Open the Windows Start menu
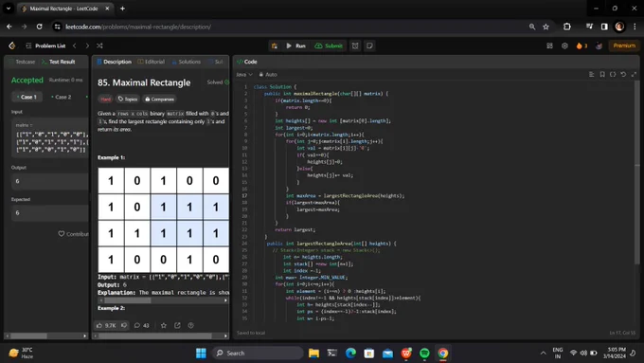Viewport: 644px width, 363px height. [x=201, y=354]
